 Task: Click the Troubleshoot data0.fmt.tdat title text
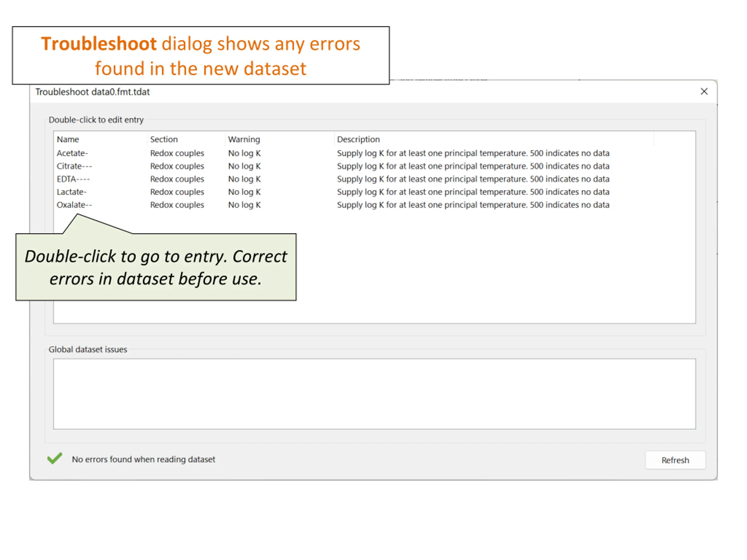click(92, 92)
